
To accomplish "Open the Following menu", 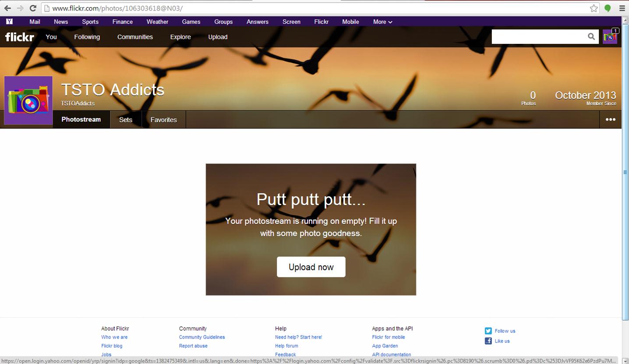I will tap(87, 37).
